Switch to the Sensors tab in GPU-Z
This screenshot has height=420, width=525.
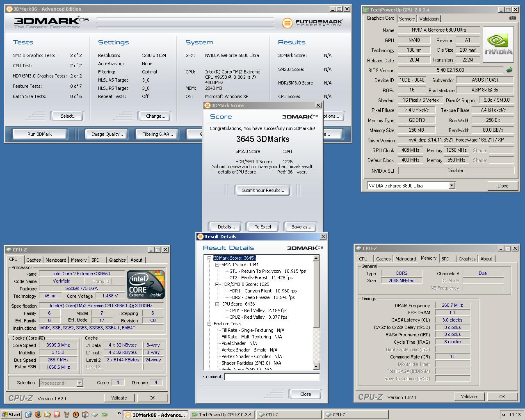[407, 19]
